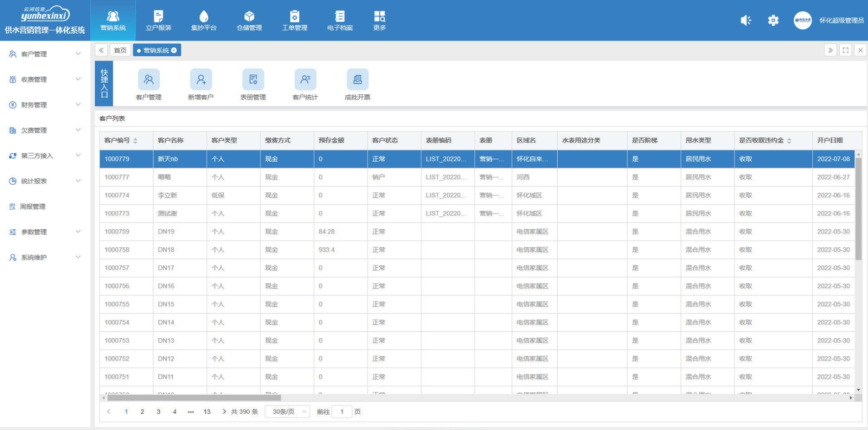
Task: Go to previous page arrow
Action: click(x=109, y=411)
